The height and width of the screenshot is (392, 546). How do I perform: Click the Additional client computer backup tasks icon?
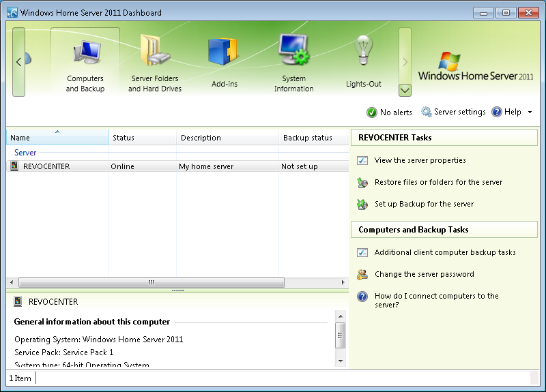pos(362,252)
